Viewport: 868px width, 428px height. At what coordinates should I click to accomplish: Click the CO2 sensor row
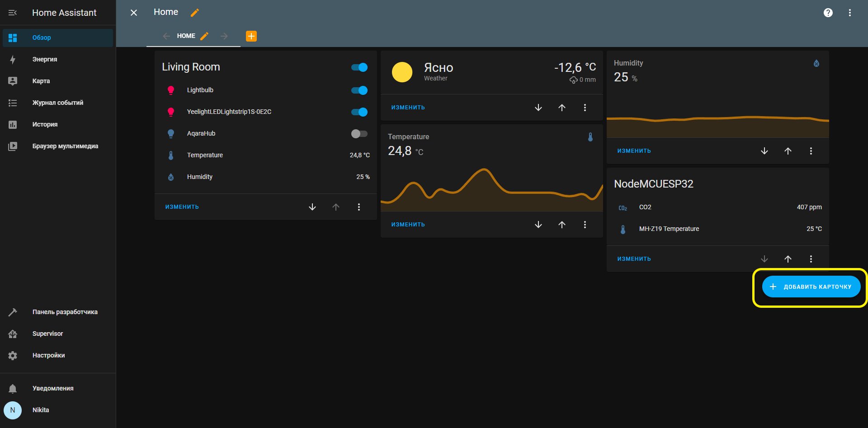(718, 207)
